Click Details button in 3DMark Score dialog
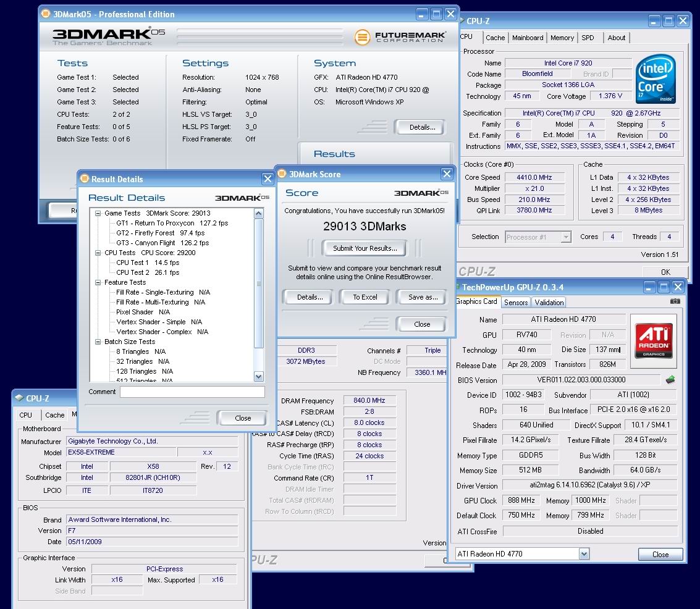This screenshot has width=700, height=609. [x=310, y=297]
